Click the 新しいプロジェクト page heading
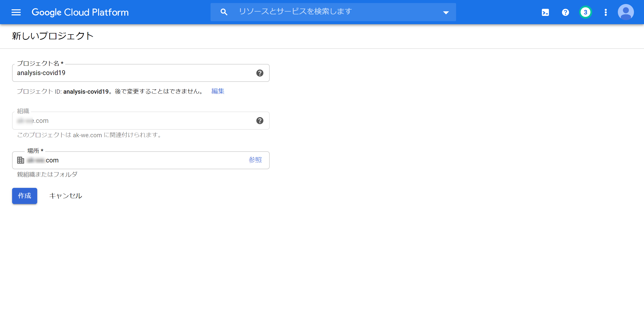 click(52, 36)
